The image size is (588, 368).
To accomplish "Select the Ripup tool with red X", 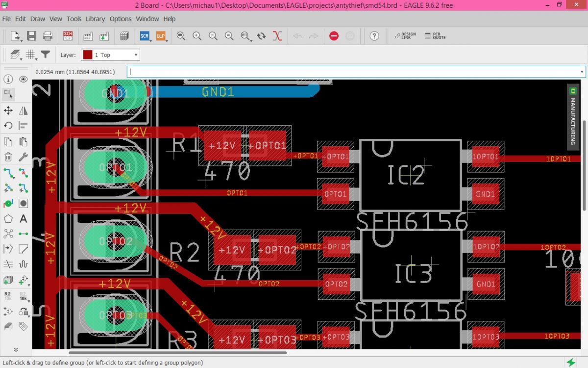I will pyautogui.click(x=23, y=173).
